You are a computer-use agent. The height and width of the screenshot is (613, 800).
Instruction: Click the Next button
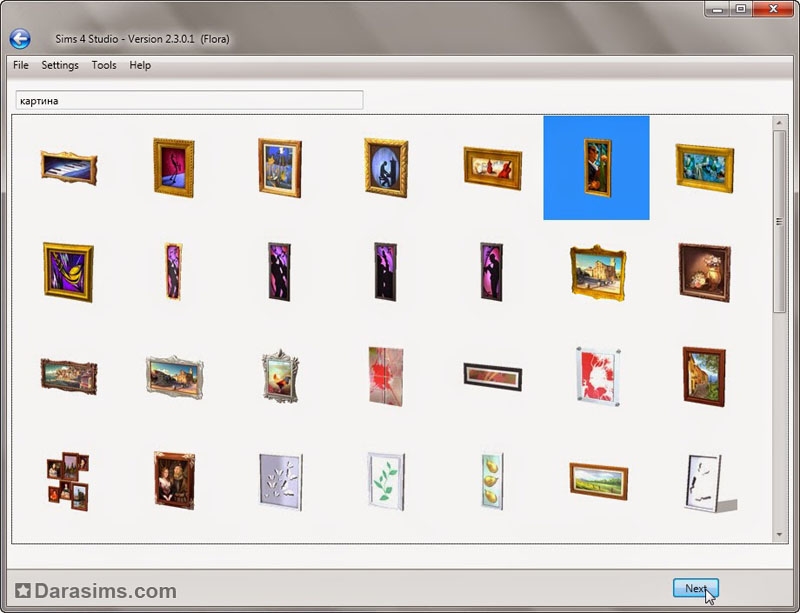tap(695, 588)
